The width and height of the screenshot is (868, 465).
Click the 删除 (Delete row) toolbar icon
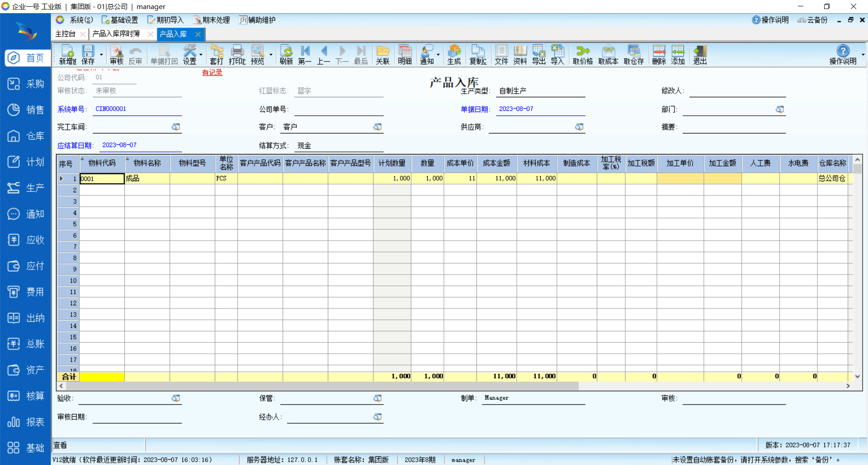659,55
